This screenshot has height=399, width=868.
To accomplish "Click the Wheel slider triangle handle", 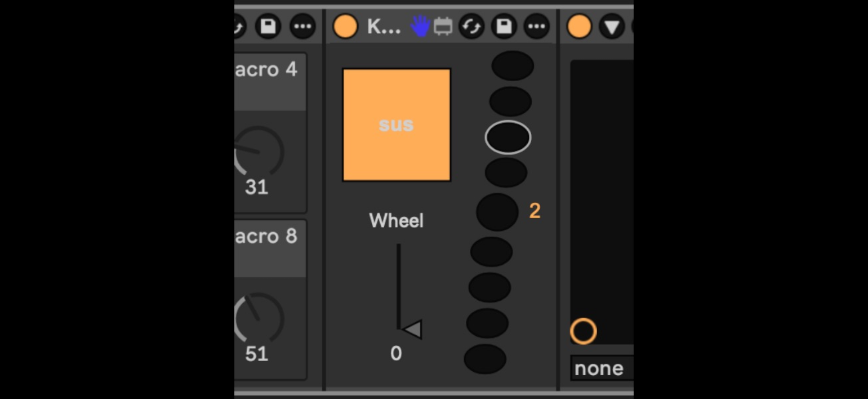I will click(412, 329).
